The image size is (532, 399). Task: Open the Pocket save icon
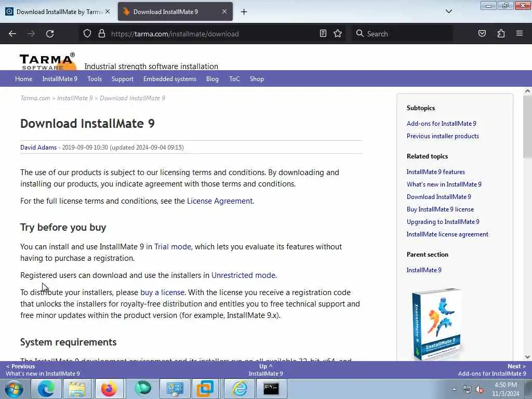(x=482, y=33)
